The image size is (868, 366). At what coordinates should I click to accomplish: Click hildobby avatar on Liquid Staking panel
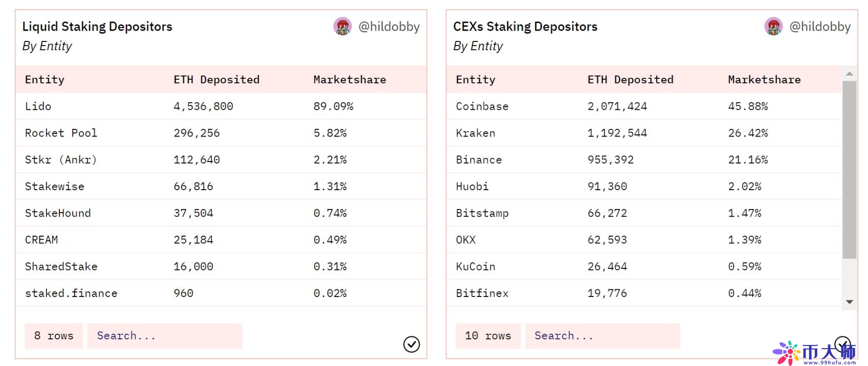tap(343, 26)
